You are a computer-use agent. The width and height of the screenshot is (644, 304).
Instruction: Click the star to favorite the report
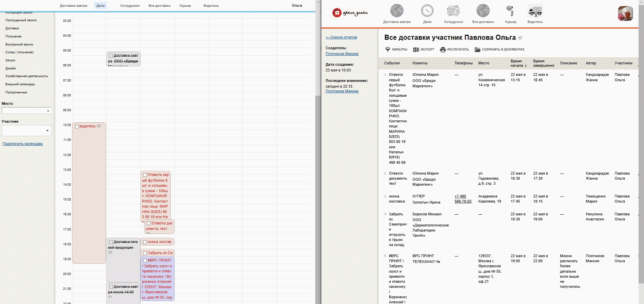pyautogui.click(x=520, y=38)
